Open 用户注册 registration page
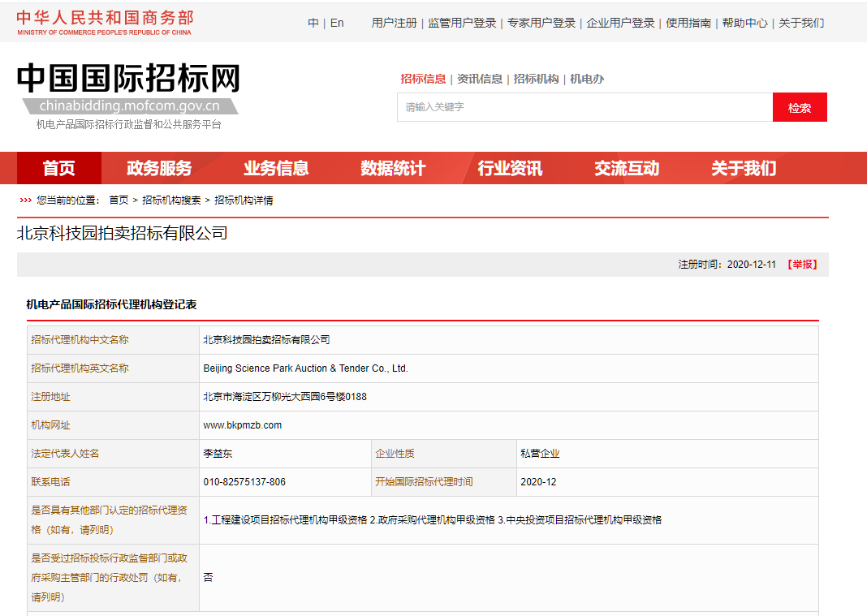 [x=394, y=23]
